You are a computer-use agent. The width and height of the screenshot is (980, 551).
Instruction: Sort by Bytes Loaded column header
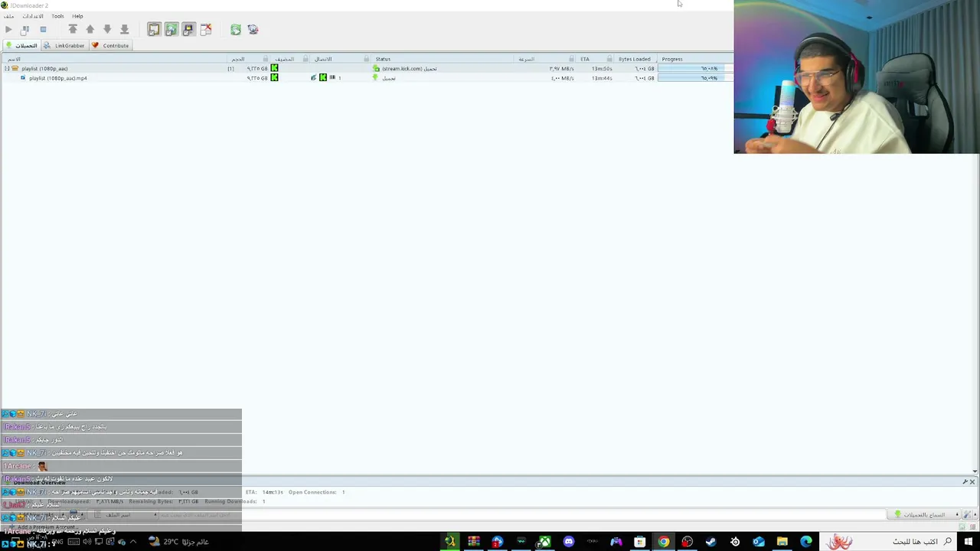click(x=634, y=59)
